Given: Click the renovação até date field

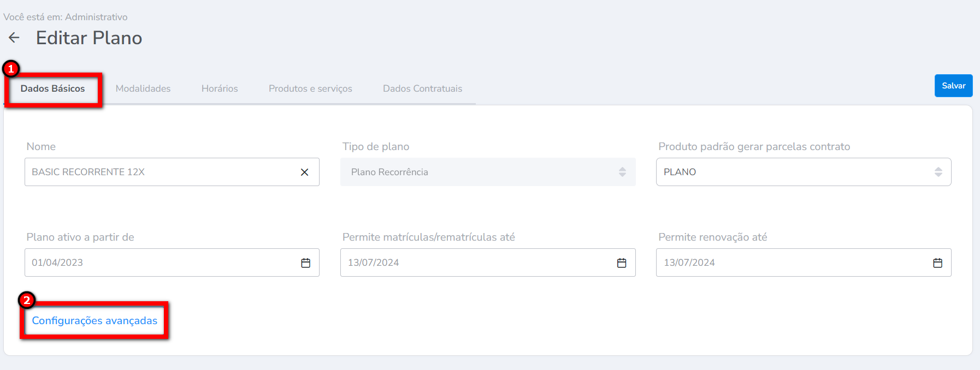Looking at the screenshot, I should coord(792,263).
